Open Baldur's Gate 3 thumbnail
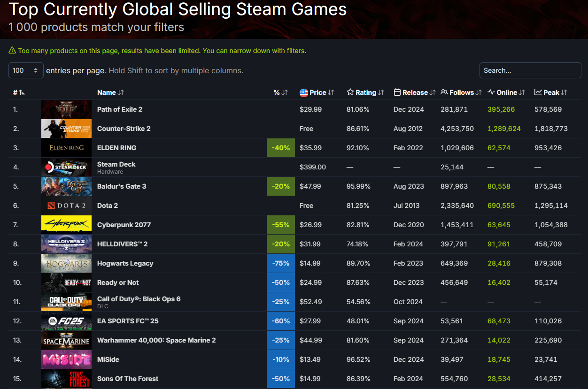588x389 pixels. coord(66,186)
